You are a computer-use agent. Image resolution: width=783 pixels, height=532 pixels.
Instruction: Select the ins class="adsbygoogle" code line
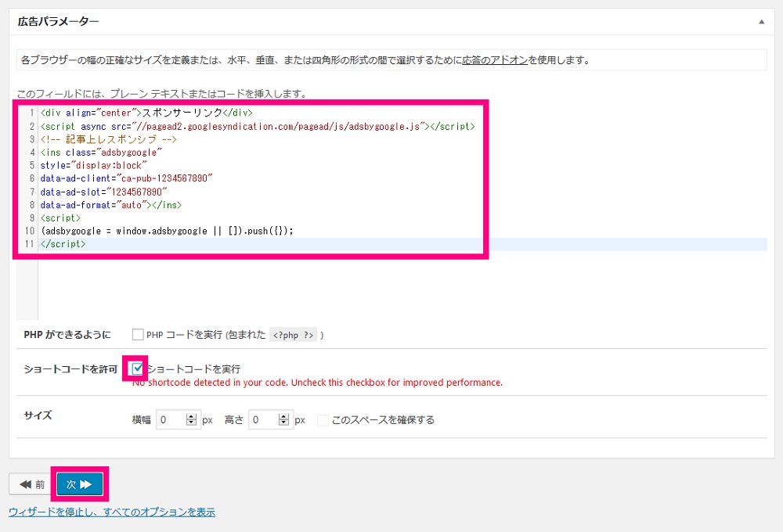(101, 153)
